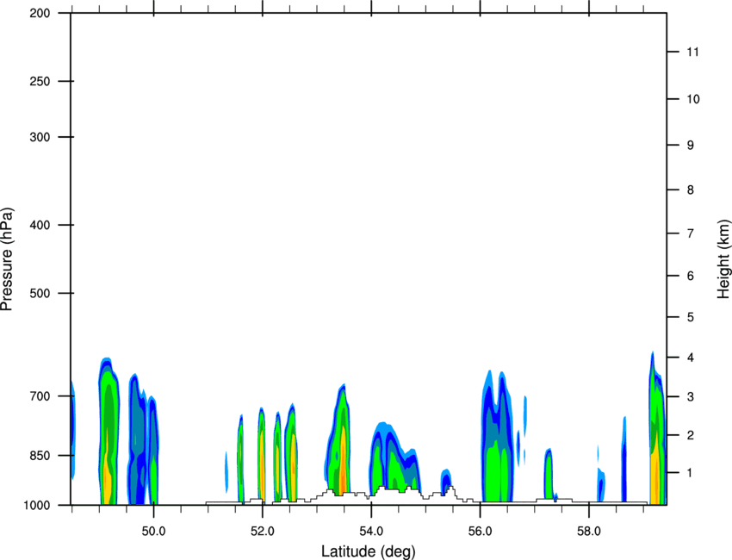
Task: Click latitude tick label 58.0
Action: (x=589, y=532)
